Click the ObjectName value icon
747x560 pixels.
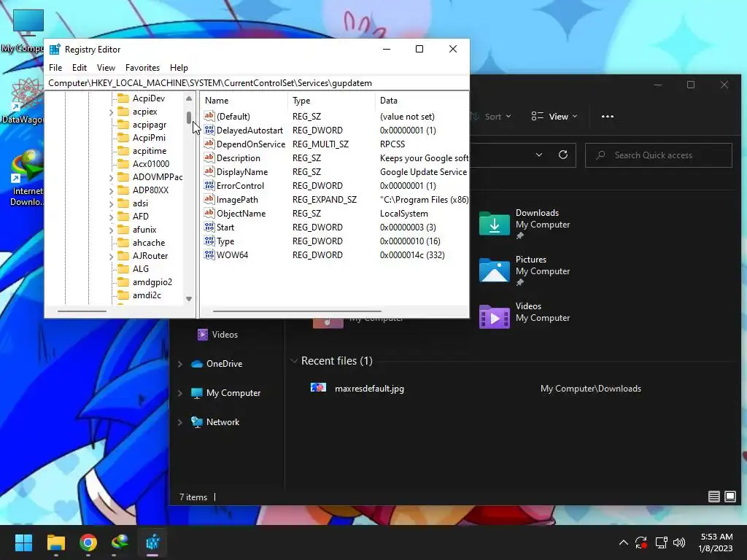[209, 212]
